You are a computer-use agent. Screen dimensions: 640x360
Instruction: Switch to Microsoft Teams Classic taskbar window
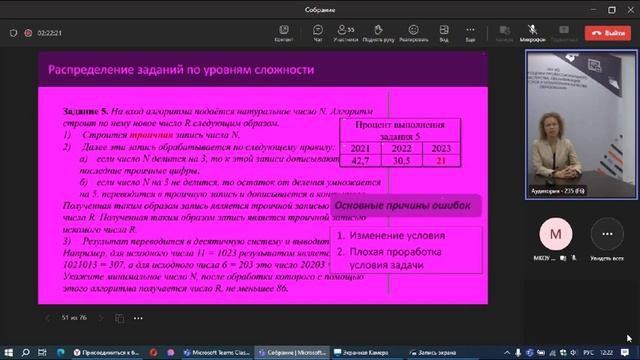216,352
